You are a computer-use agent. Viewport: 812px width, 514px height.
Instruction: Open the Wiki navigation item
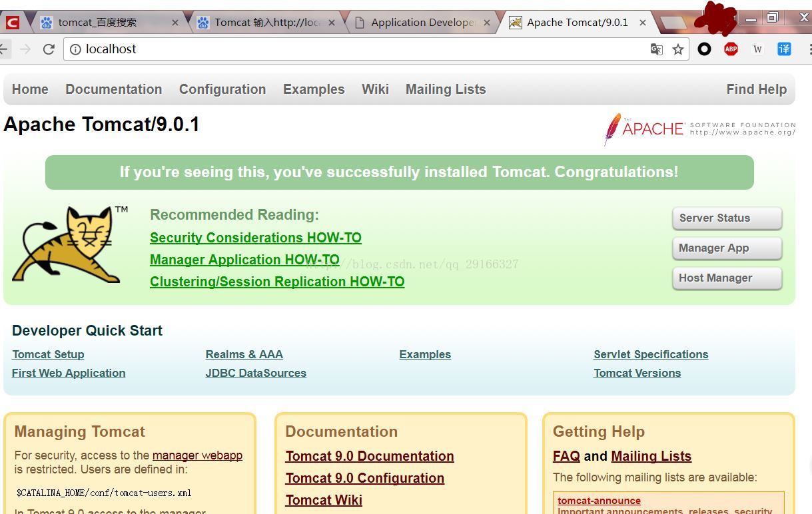(x=375, y=89)
